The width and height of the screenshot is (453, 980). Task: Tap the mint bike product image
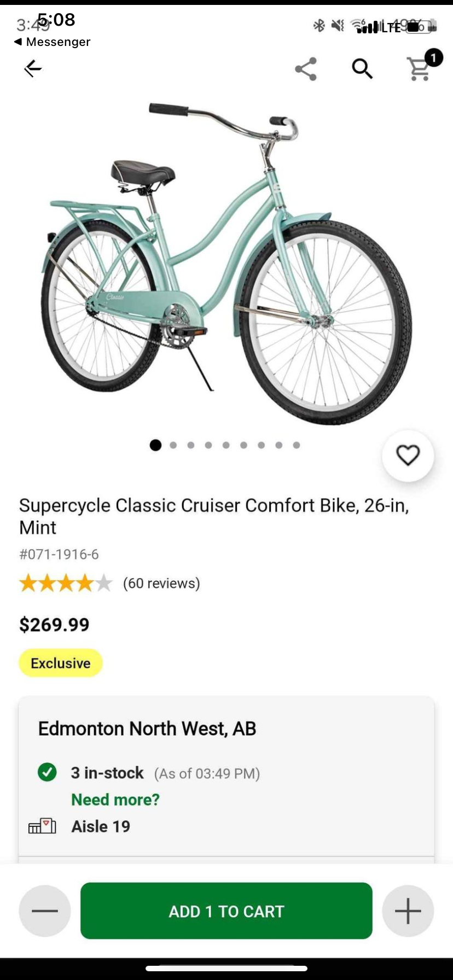[226, 262]
